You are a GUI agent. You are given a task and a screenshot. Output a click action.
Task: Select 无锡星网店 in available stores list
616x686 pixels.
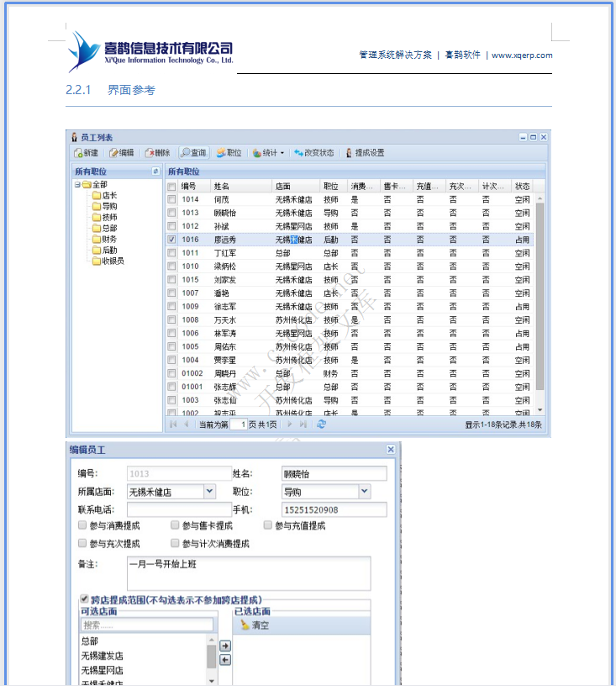pyautogui.click(x=102, y=670)
